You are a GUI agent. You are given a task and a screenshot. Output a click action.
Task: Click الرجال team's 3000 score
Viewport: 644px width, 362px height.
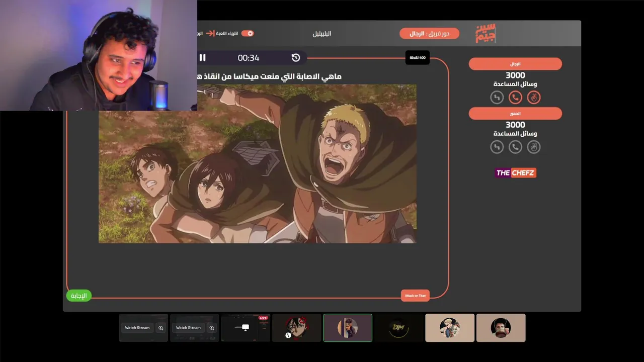515,75
